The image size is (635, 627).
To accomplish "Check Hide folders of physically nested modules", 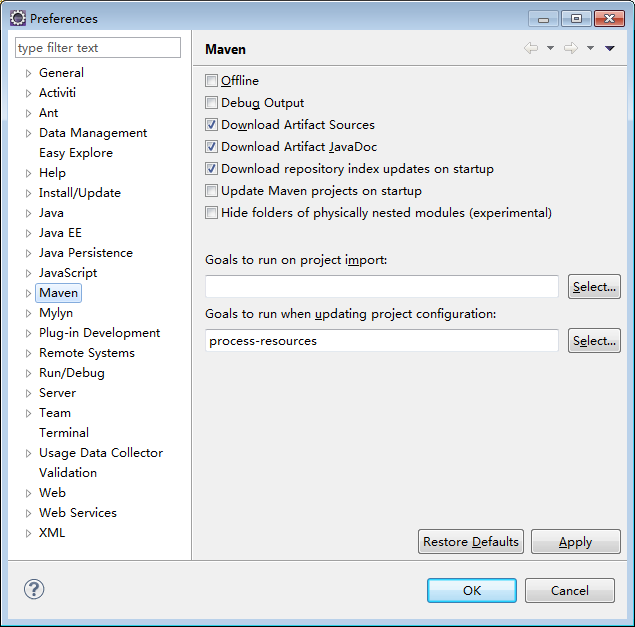I will (211, 212).
